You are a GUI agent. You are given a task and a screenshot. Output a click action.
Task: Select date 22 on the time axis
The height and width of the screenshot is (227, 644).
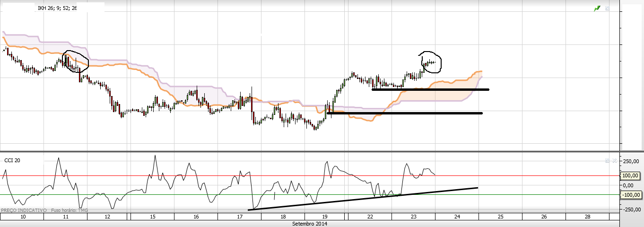point(370,217)
